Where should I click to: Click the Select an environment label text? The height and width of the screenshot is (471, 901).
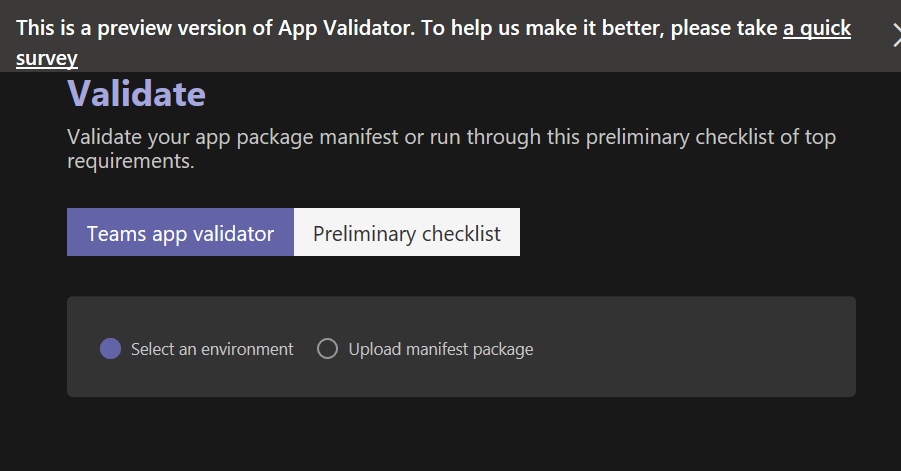tap(212, 349)
